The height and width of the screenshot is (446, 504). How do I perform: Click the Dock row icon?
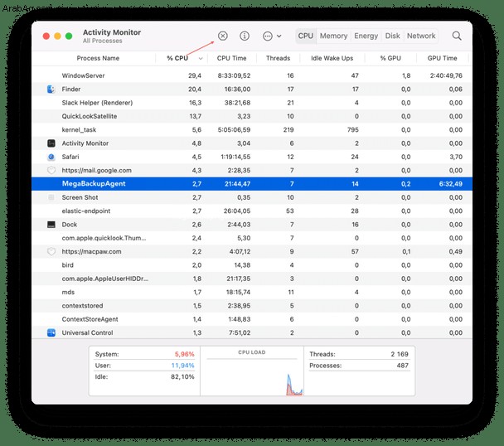[x=51, y=225]
